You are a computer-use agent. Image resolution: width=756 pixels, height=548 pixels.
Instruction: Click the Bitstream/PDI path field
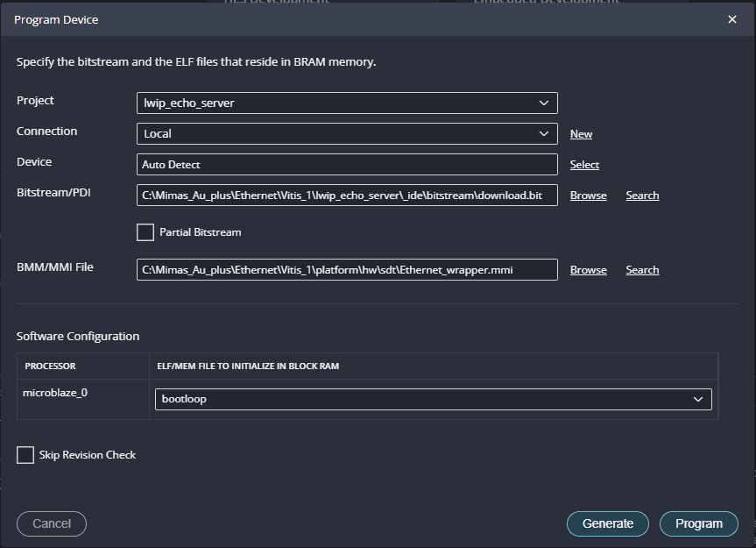click(347, 196)
